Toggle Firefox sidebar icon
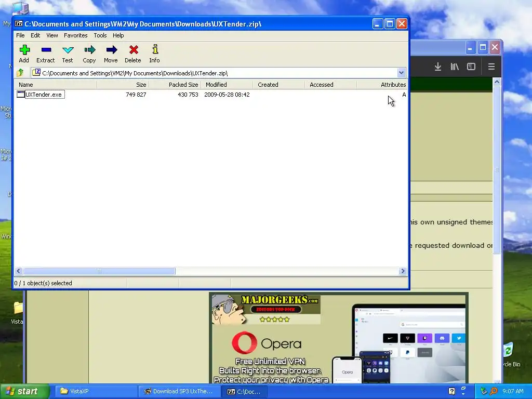 (x=471, y=66)
